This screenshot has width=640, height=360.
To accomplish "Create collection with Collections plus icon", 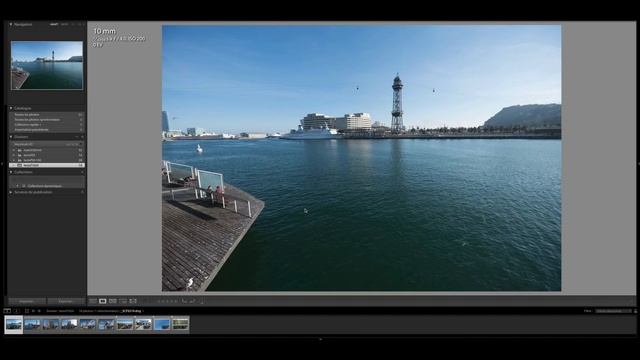I will [x=82, y=172].
